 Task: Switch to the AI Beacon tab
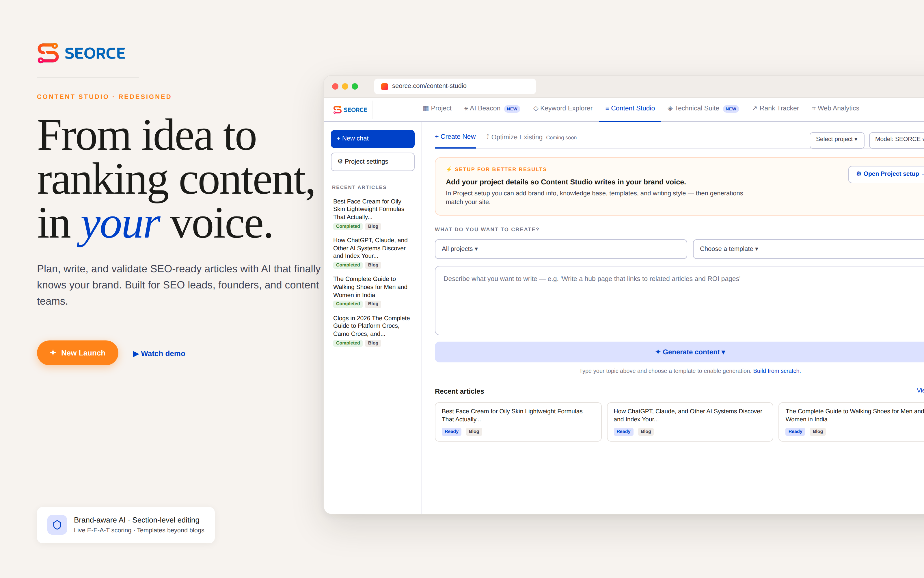click(x=492, y=109)
